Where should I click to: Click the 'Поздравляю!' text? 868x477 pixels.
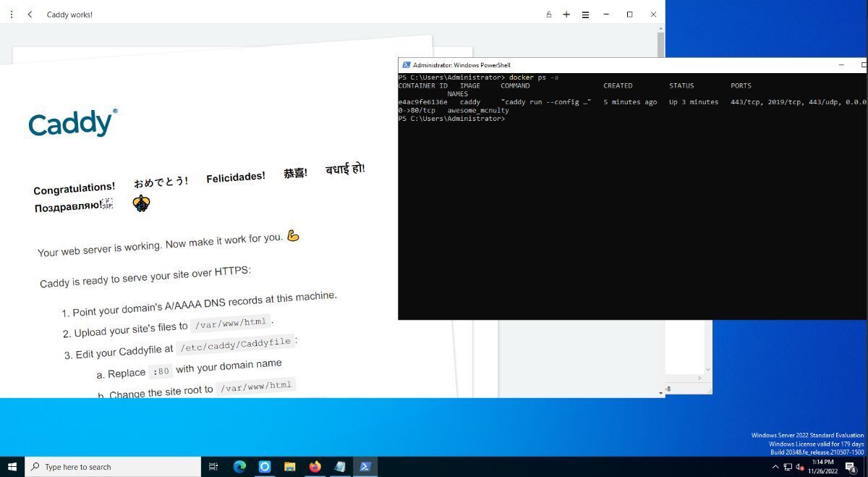point(69,207)
